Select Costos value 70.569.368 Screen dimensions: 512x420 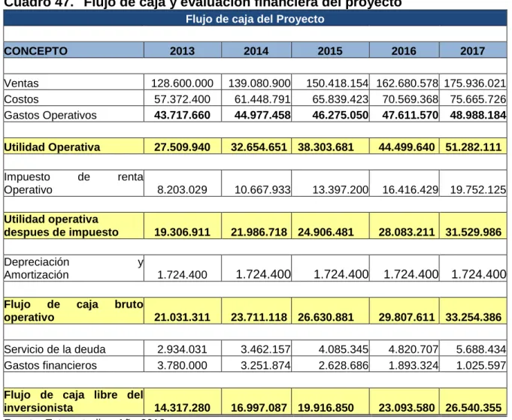(x=410, y=99)
